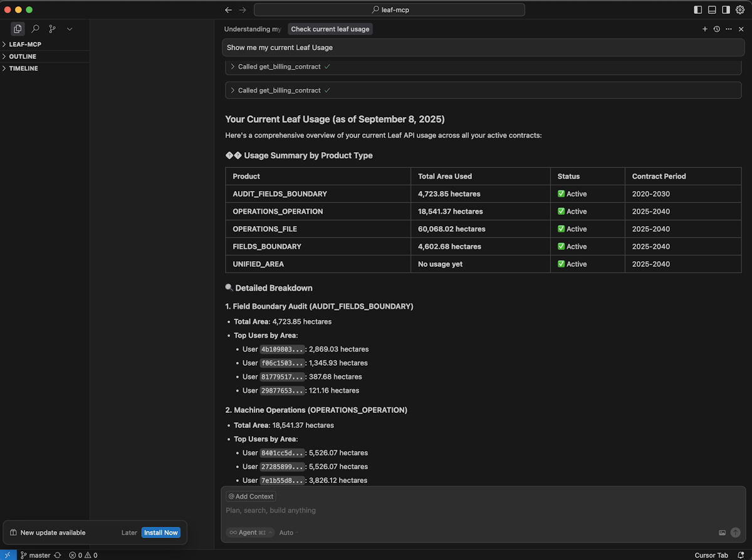Toggle the primary left sidebar layout
This screenshot has height=560, width=752.
698,10
